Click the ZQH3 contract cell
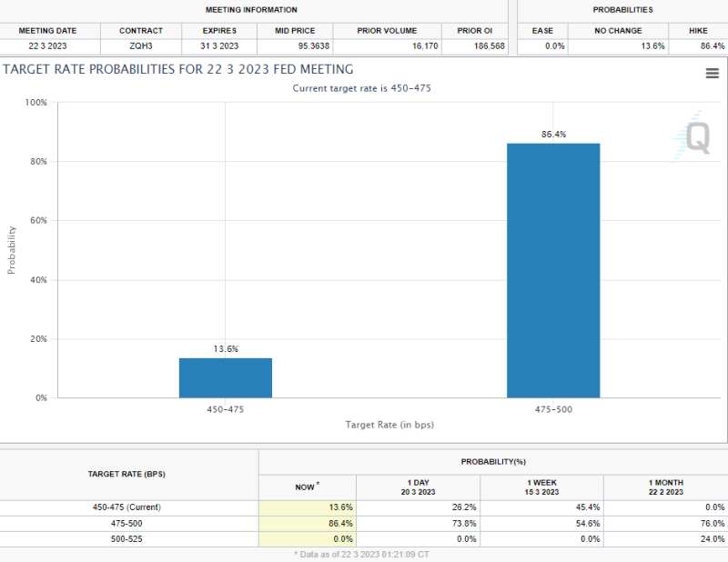 click(141, 46)
